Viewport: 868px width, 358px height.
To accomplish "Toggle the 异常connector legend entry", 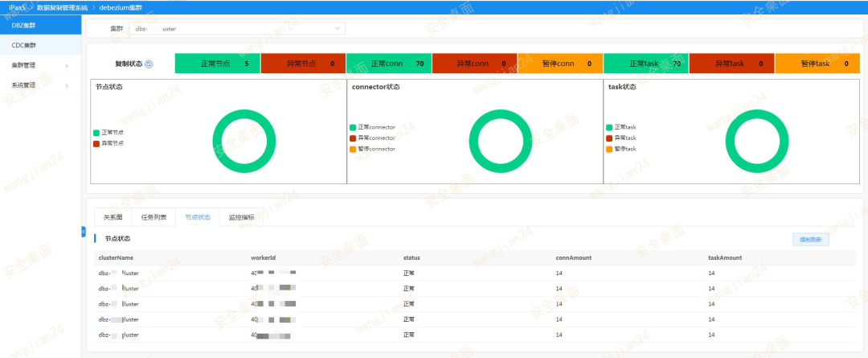I will coord(373,138).
